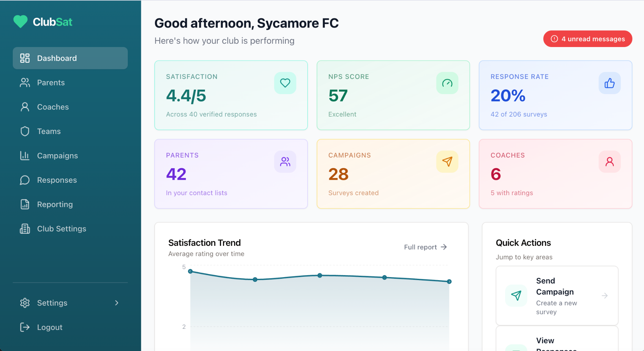Open the Full report link
This screenshot has height=351, width=644.
point(420,247)
